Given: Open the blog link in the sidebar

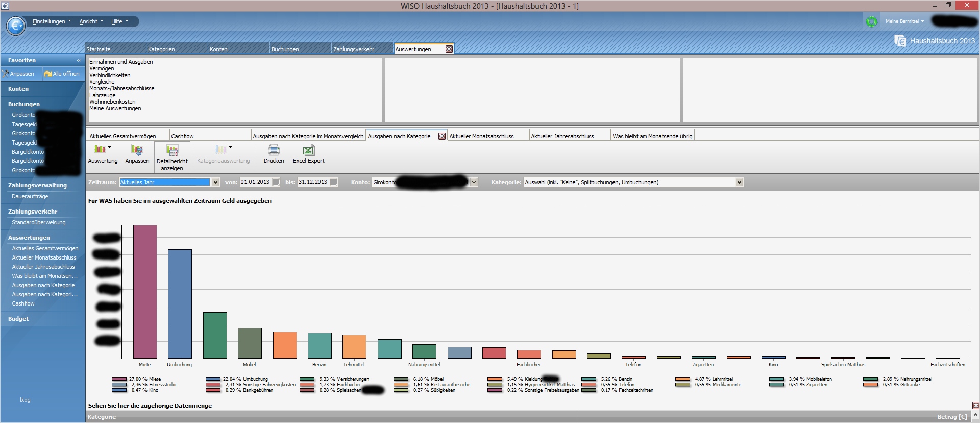Looking at the screenshot, I should pyautogui.click(x=25, y=400).
